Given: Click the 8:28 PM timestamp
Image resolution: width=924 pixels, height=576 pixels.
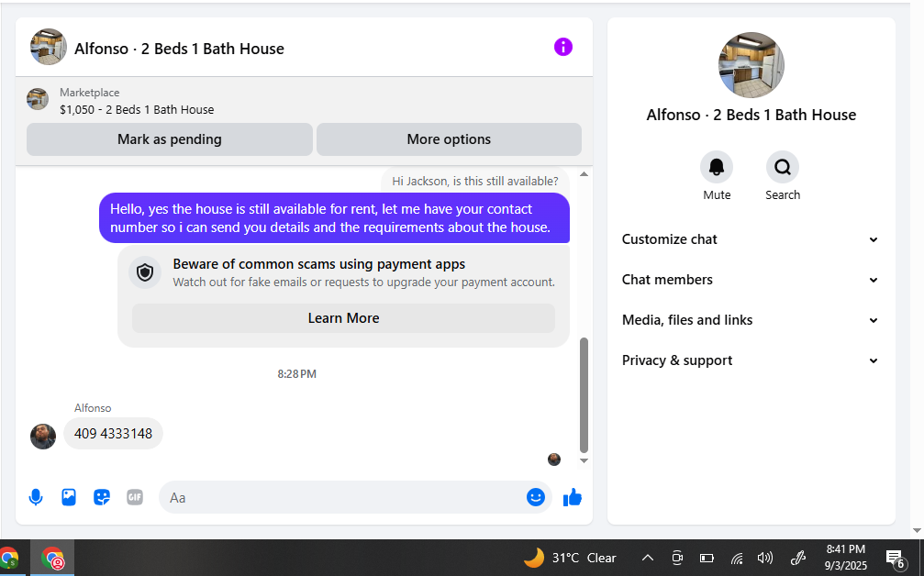Looking at the screenshot, I should 297,374.
